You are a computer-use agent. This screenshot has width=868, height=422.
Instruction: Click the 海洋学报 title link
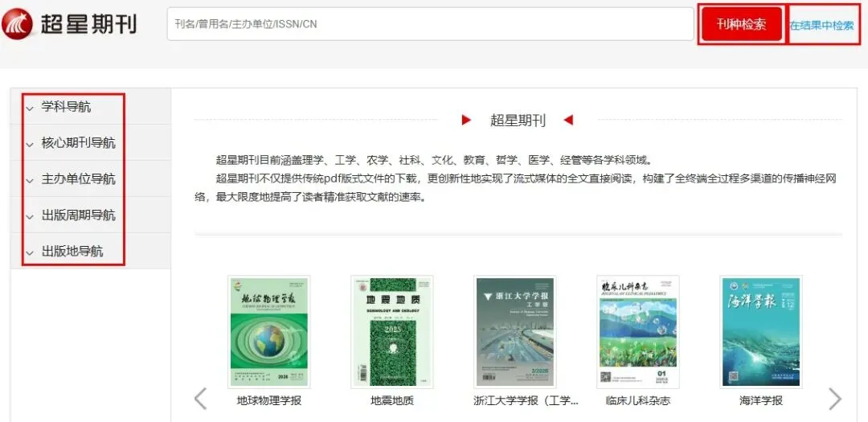pyautogui.click(x=761, y=400)
